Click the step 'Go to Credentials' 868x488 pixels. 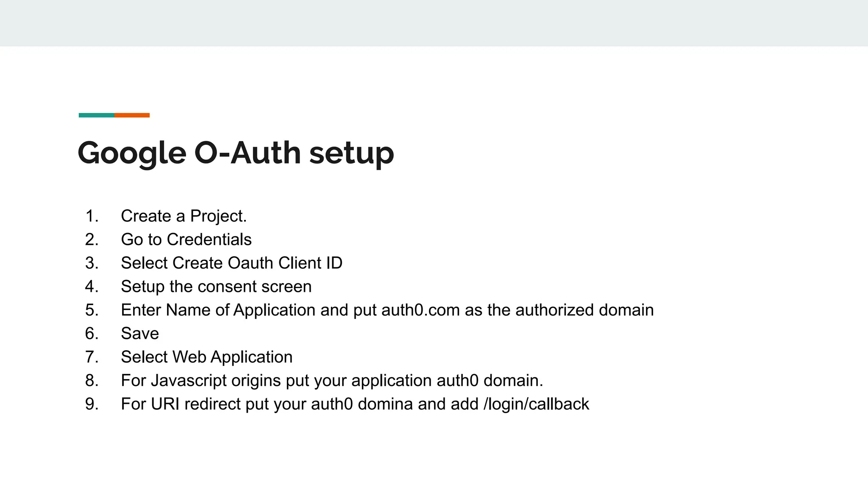(x=186, y=239)
